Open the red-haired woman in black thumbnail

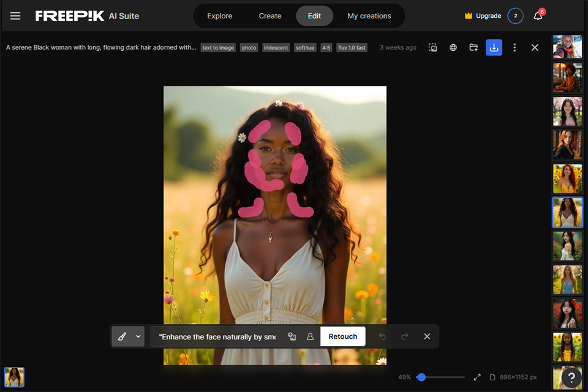tap(567, 145)
